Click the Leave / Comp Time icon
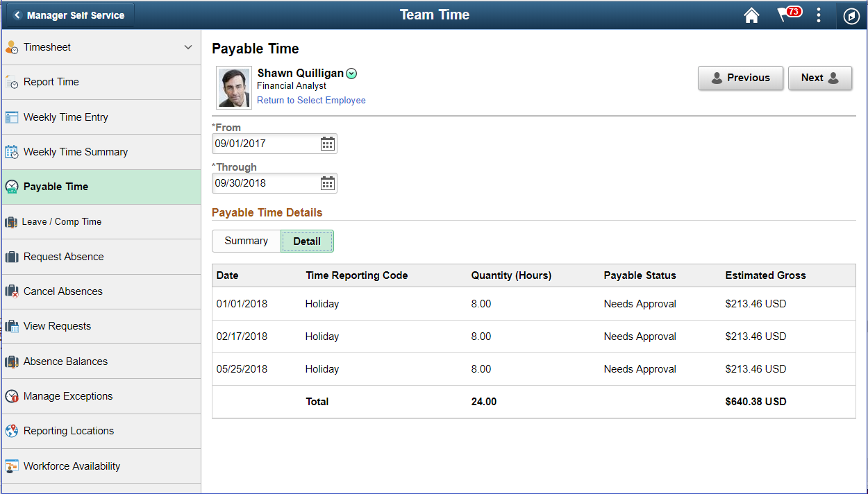Screen dimensions: 868x494 tap(11, 222)
